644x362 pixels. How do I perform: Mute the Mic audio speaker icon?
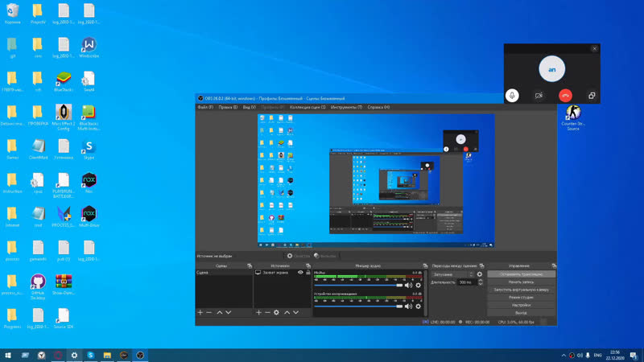pos(408,286)
